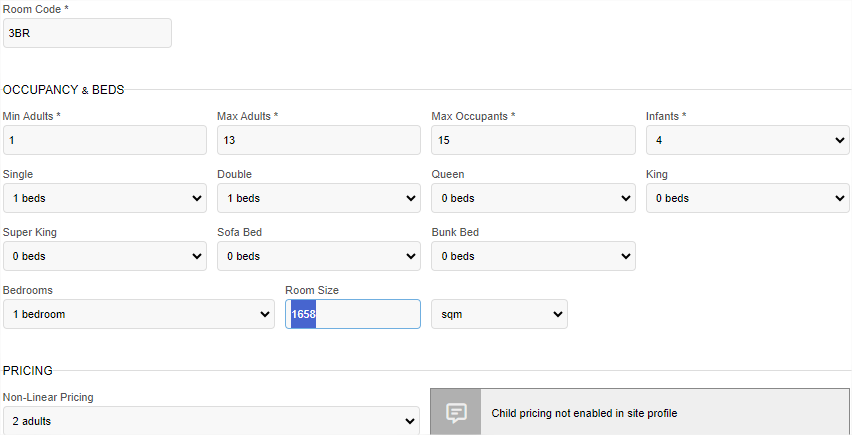Click the 'Double' label
Screen dimensions: 852x435
(x=235, y=174)
